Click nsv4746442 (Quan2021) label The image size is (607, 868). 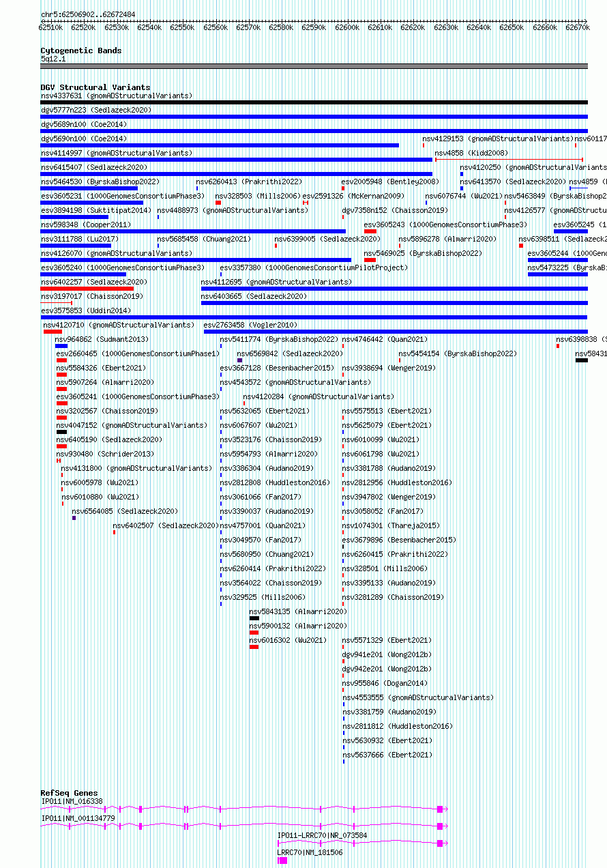(x=385, y=339)
